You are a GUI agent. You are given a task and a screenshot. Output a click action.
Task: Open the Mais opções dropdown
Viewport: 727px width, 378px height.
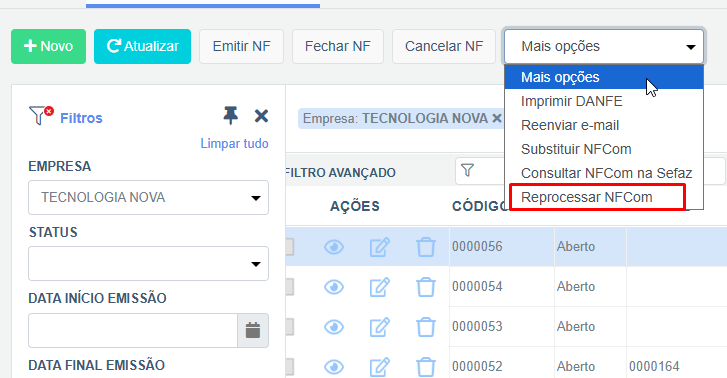604,46
